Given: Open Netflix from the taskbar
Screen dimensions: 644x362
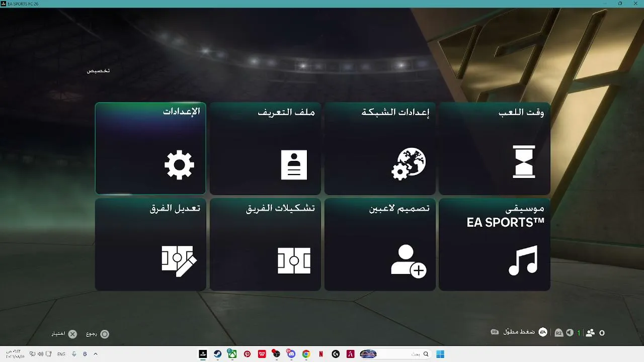Looking at the screenshot, I should point(321,354).
